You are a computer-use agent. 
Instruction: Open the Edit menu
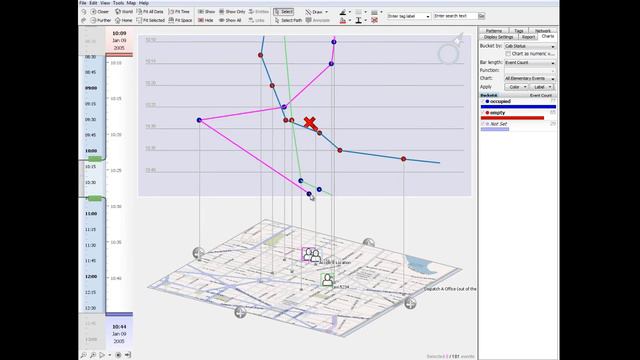(93, 3)
